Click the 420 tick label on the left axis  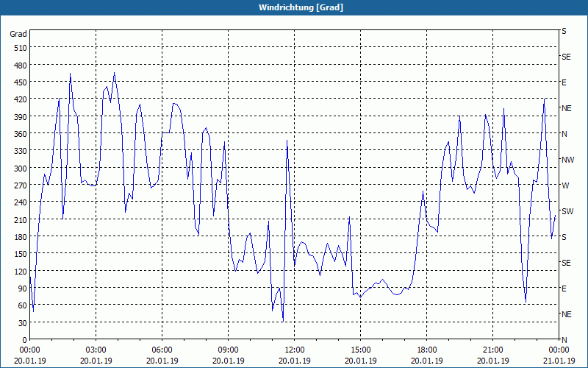pyautogui.click(x=21, y=99)
